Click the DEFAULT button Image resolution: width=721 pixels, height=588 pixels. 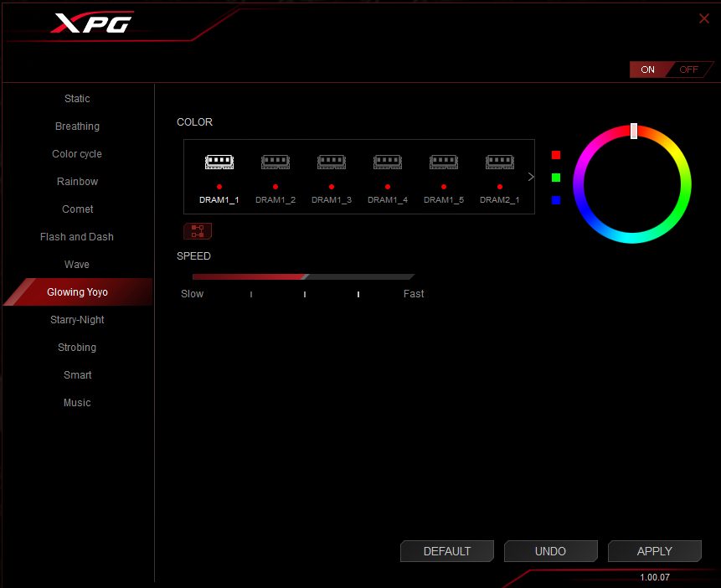[x=447, y=551]
